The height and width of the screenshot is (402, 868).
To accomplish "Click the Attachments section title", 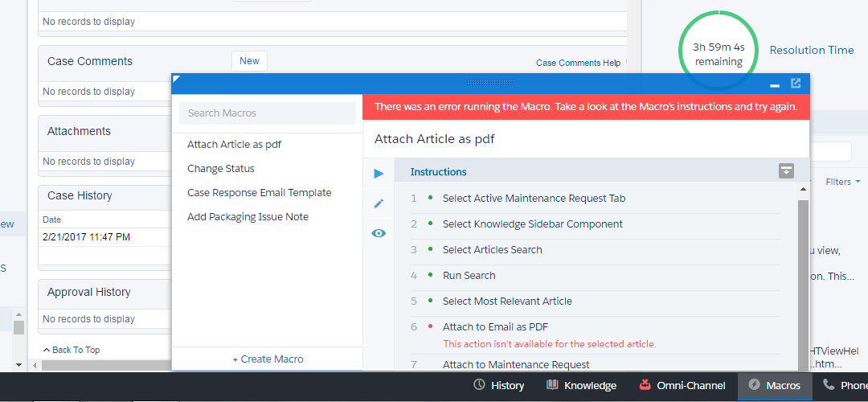I will 79,131.
